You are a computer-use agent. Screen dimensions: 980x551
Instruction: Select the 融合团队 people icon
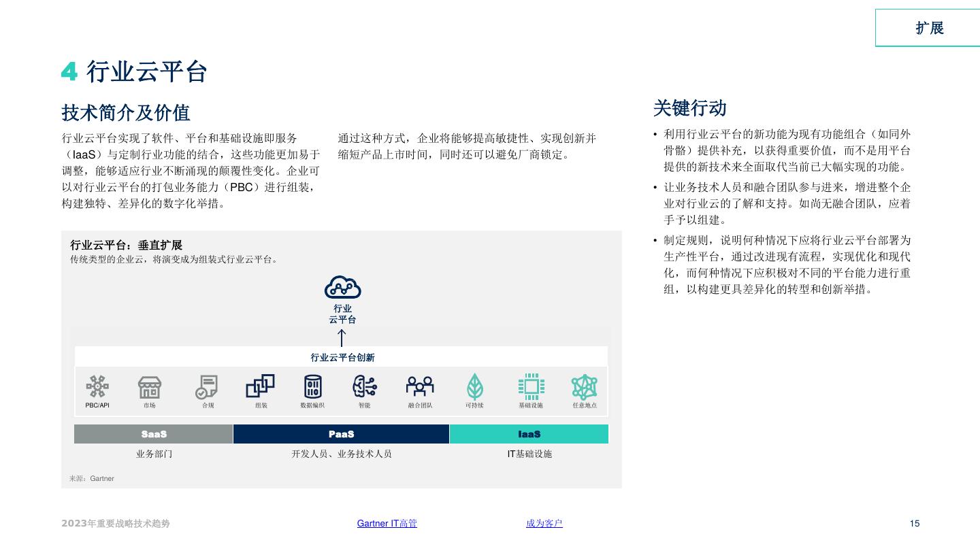419,386
